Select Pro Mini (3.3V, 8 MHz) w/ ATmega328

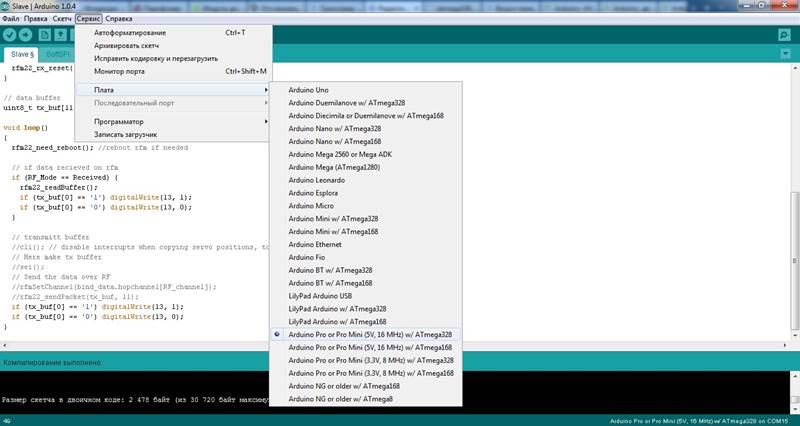(x=366, y=360)
